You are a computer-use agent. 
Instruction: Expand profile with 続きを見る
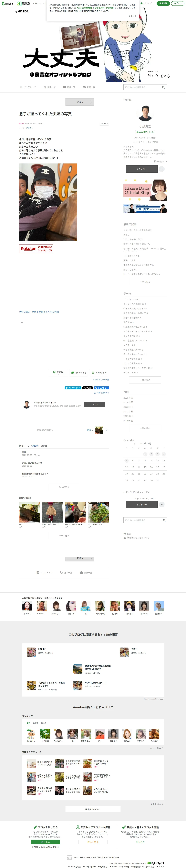coord(160,161)
